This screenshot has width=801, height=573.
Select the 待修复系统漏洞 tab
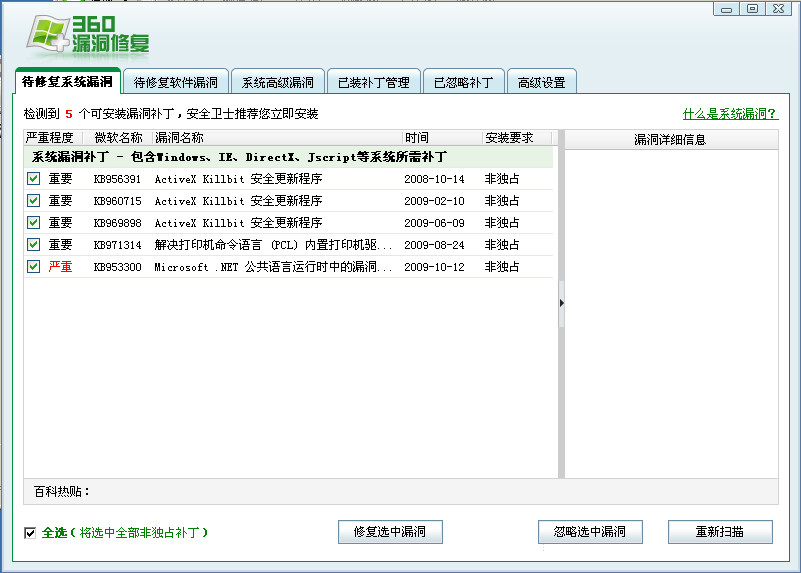click(x=67, y=81)
